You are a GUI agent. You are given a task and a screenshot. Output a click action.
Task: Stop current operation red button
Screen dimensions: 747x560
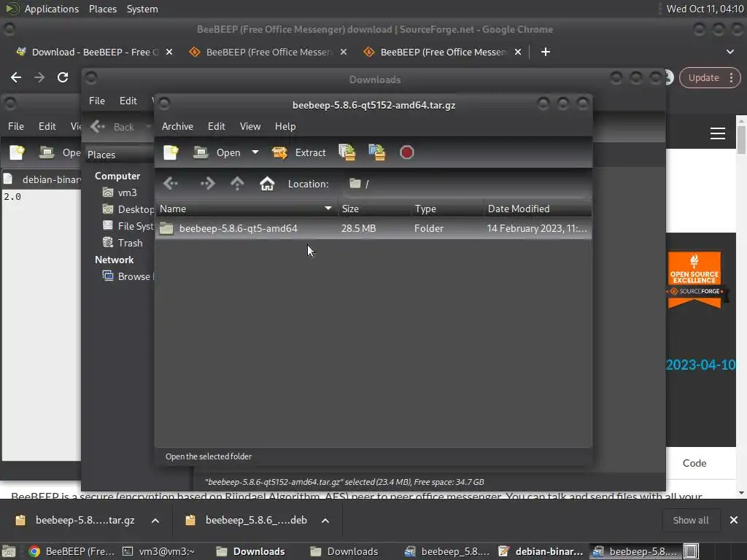point(407,152)
